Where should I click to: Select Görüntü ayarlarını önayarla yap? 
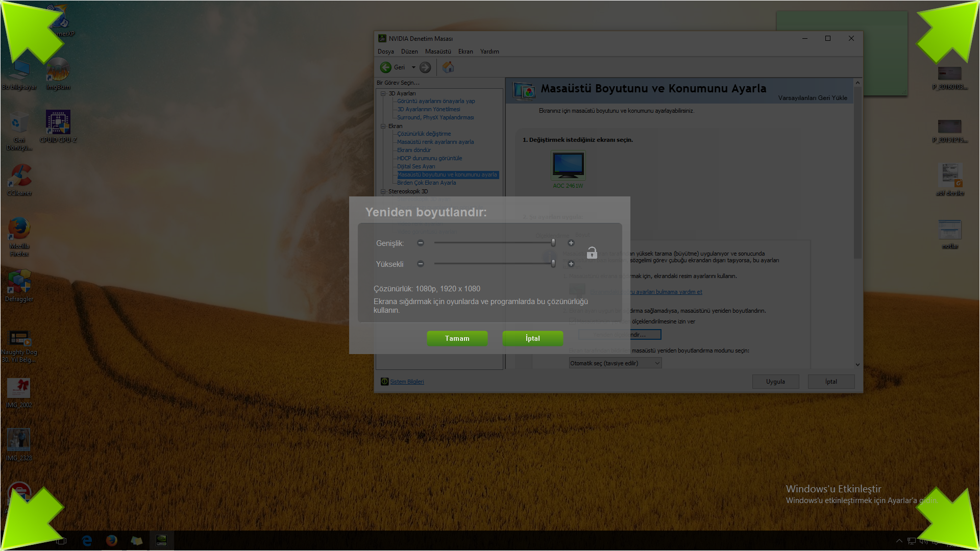coord(436,101)
